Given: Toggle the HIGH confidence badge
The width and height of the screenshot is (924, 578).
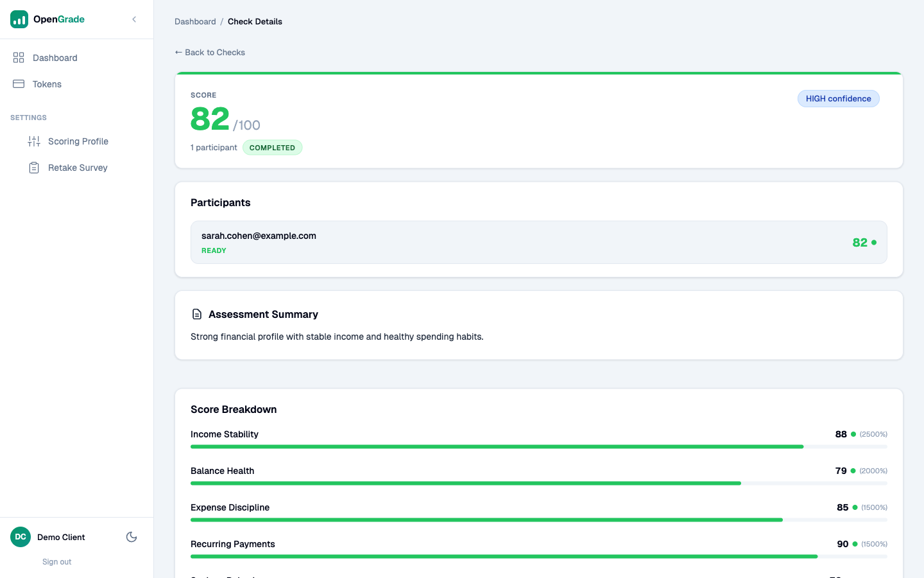Looking at the screenshot, I should [838, 98].
